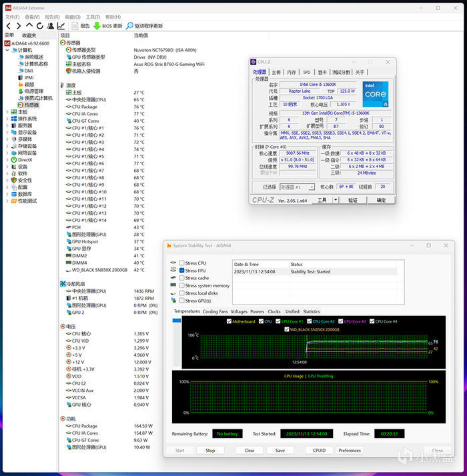The width and height of the screenshot is (467, 476).
Task: Click the refresh icon in AIDA64 toolbar
Action: click(39, 26)
